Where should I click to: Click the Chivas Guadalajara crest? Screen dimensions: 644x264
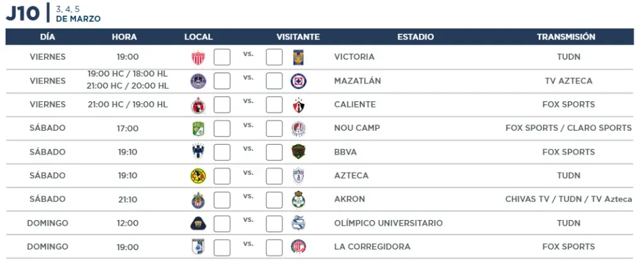[198, 199]
